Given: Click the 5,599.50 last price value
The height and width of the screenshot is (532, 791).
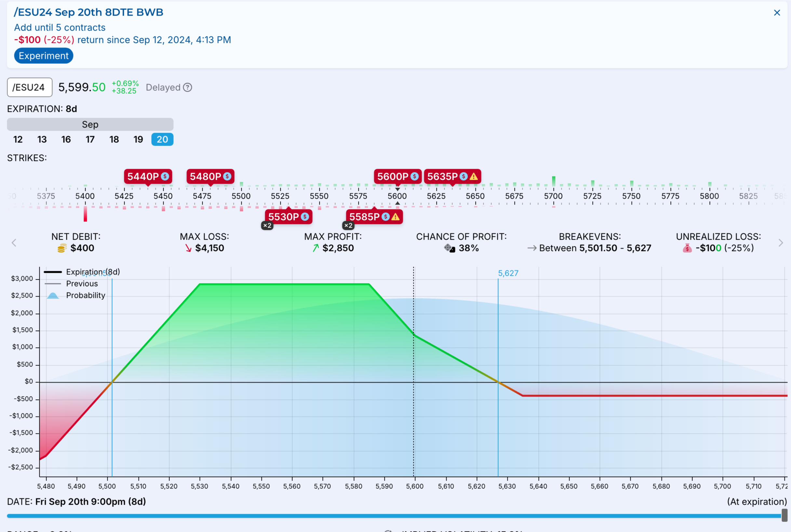Looking at the screenshot, I should [x=82, y=87].
